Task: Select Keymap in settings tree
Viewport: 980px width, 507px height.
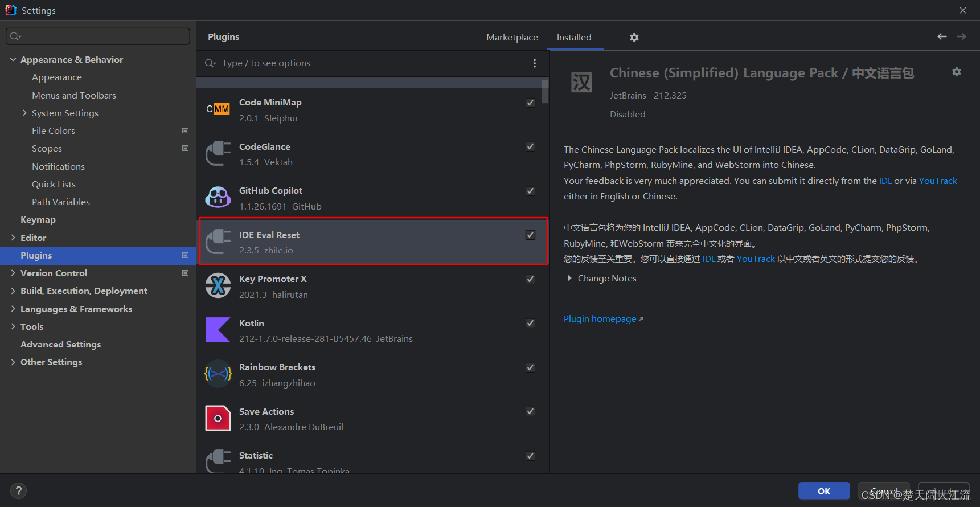Action: 38,219
